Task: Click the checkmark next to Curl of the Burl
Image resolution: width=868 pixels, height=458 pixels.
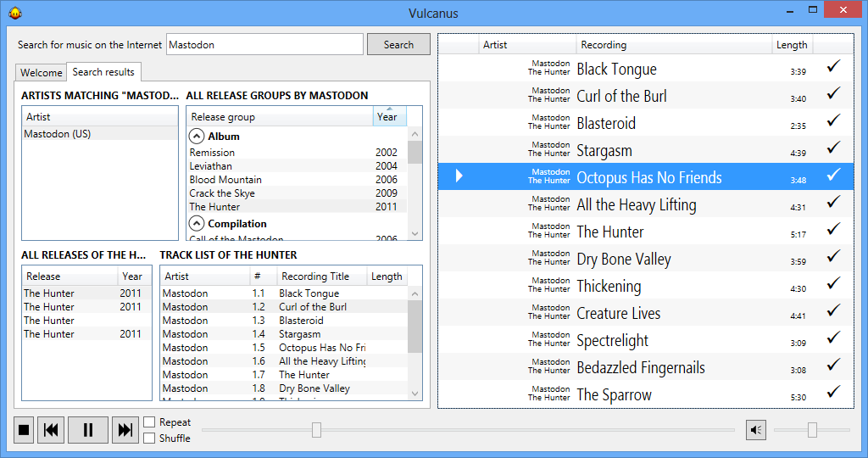Action: pos(833,93)
